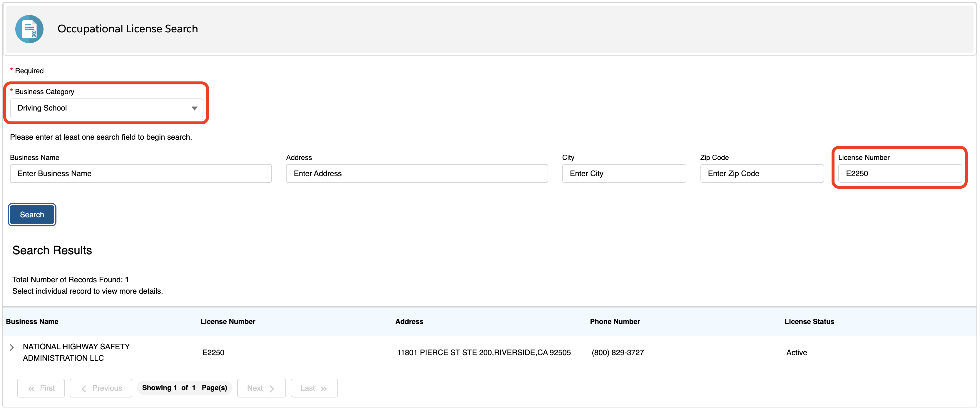Click the result address 11801 Pierce St
The width and height of the screenshot is (980, 411).
click(484, 353)
